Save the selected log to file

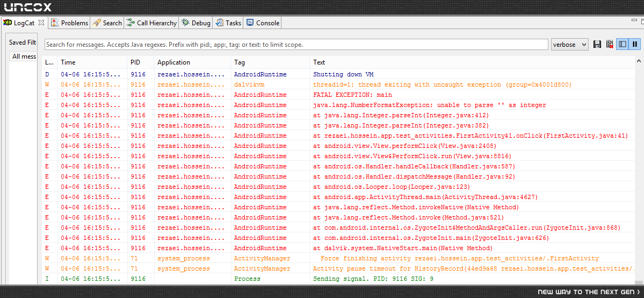pyautogui.click(x=598, y=45)
